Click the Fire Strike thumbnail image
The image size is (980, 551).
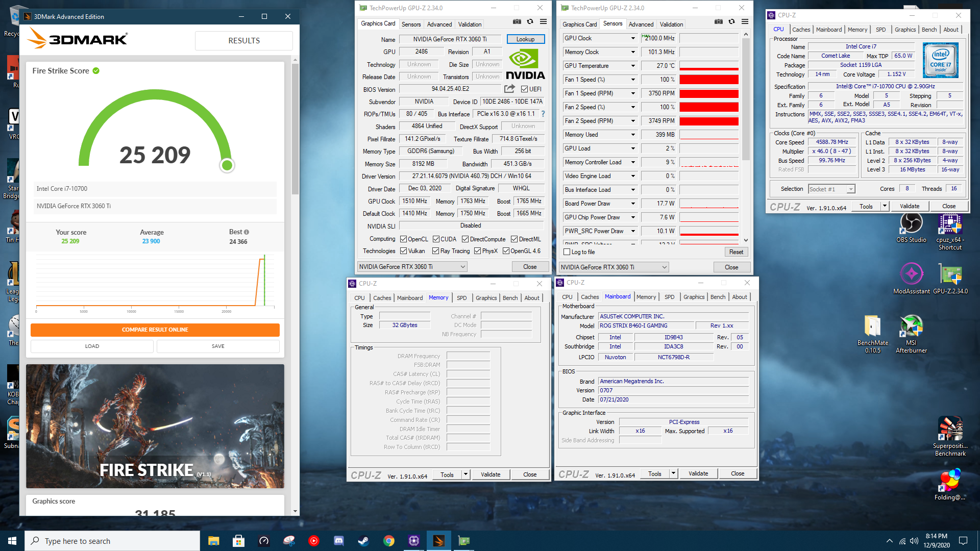(155, 426)
